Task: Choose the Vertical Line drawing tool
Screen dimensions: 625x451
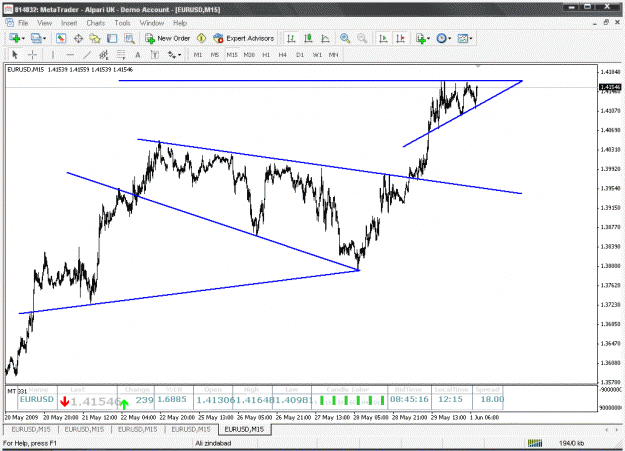Action: coord(53,55)
